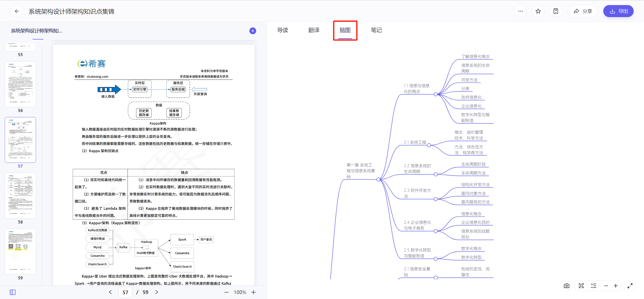Fit mind map to view icon
This screenshot has height=299, width=644.
[581, 286]
